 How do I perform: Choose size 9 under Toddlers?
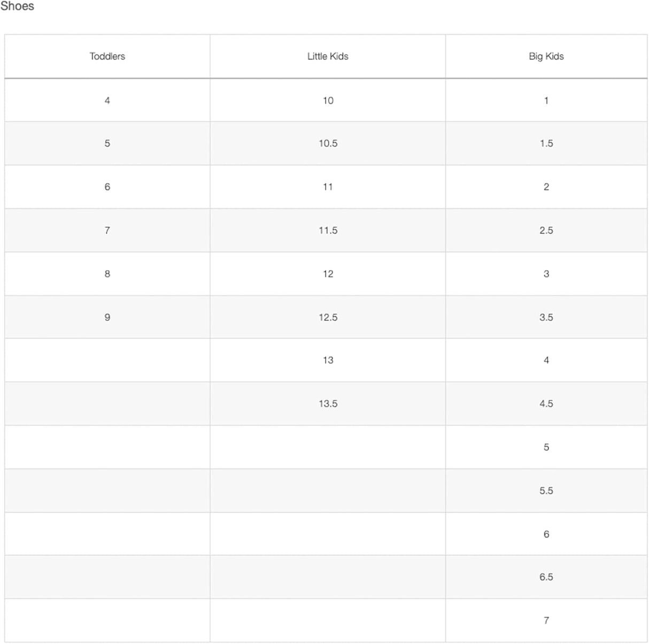pos(107,317)
